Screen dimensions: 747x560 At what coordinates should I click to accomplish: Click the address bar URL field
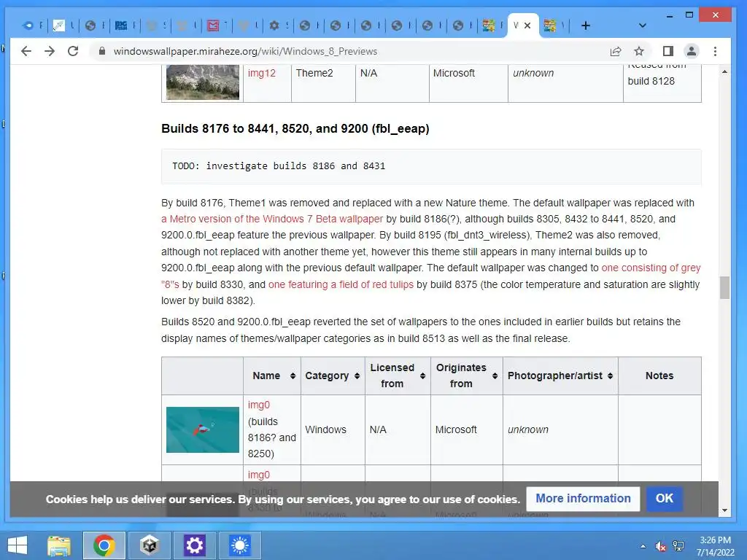[x=352, y=51]
